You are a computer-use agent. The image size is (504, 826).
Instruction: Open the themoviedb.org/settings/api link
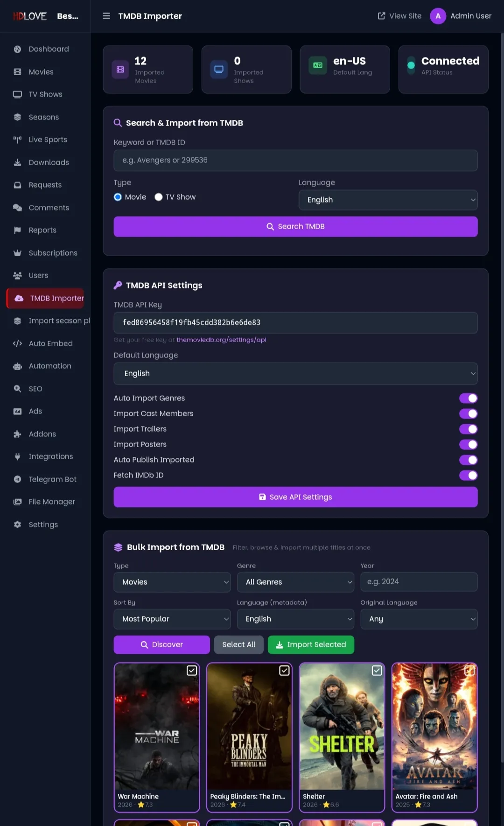[x=221, y=340]
